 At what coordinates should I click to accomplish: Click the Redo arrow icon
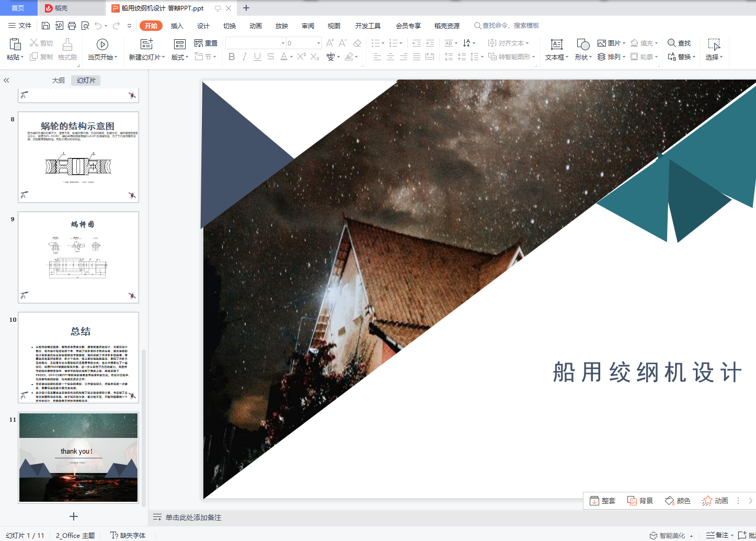tap(116, 26)
